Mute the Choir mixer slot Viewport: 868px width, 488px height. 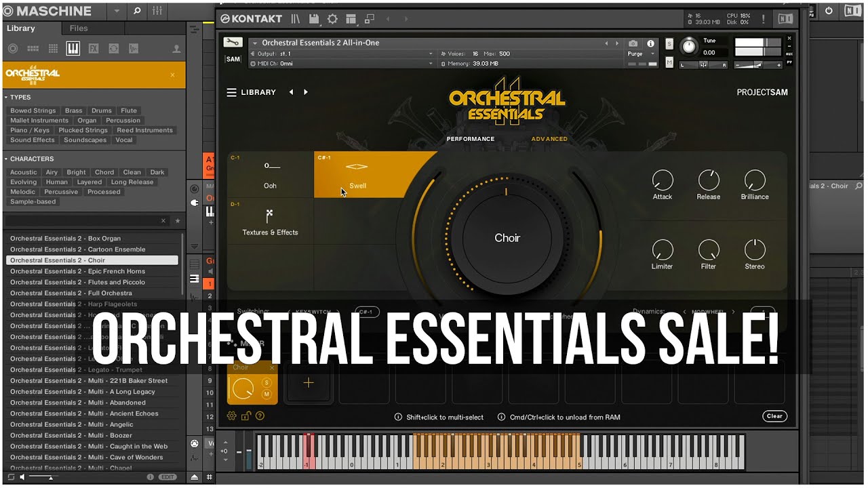click(267, 394)
